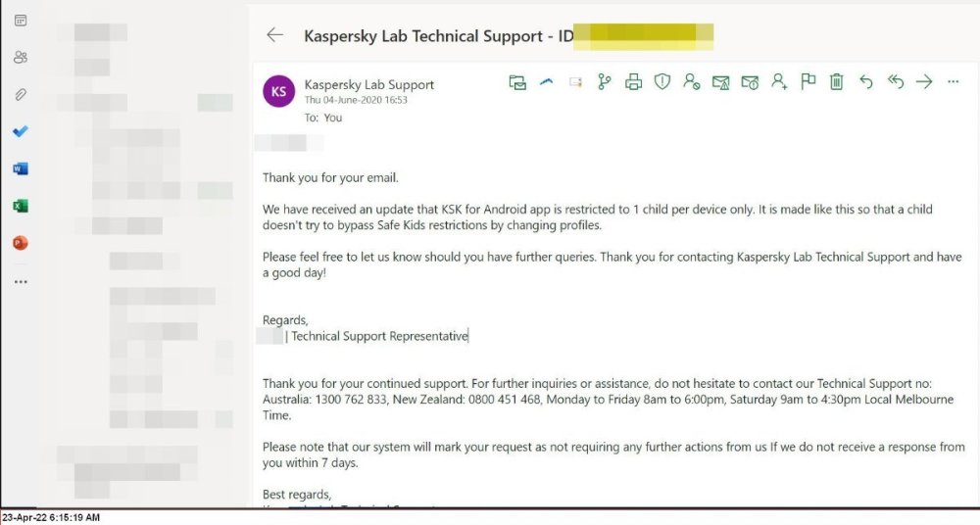Open People contacts in the left rail

(21, 57)
